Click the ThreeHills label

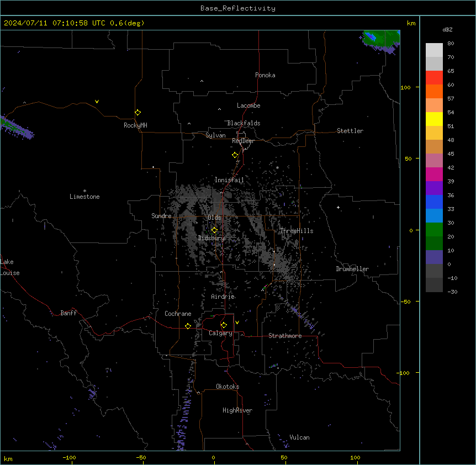pos(297,231)
